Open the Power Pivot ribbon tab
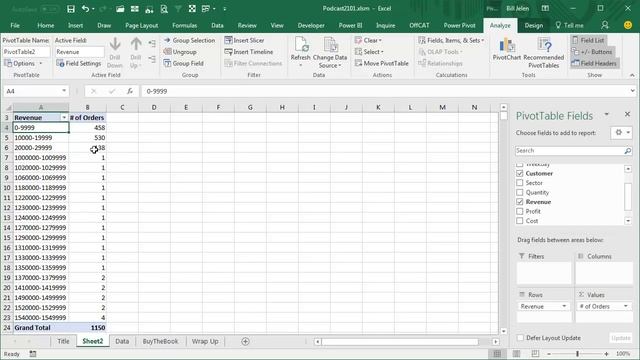640x360 pixels. click(460, 25)
